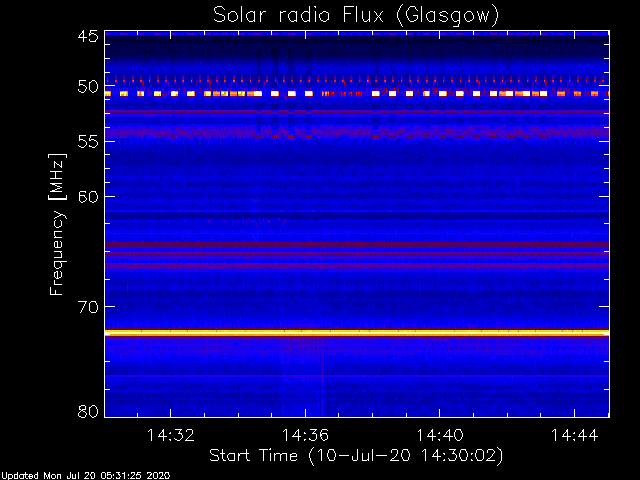Click the 50 MHz axis label
This screenshot has height=480, width=640.
click(88, 87)
